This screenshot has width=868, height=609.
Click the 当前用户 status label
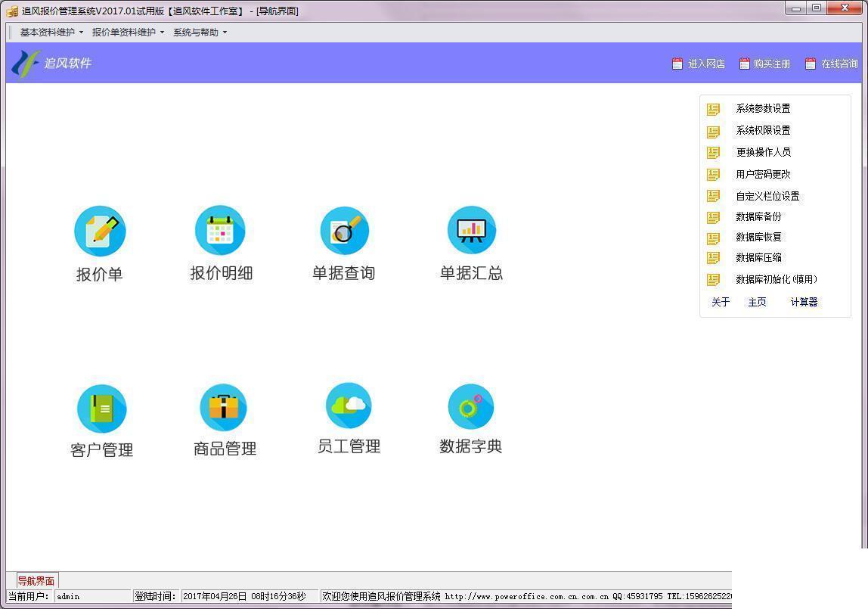28,596
